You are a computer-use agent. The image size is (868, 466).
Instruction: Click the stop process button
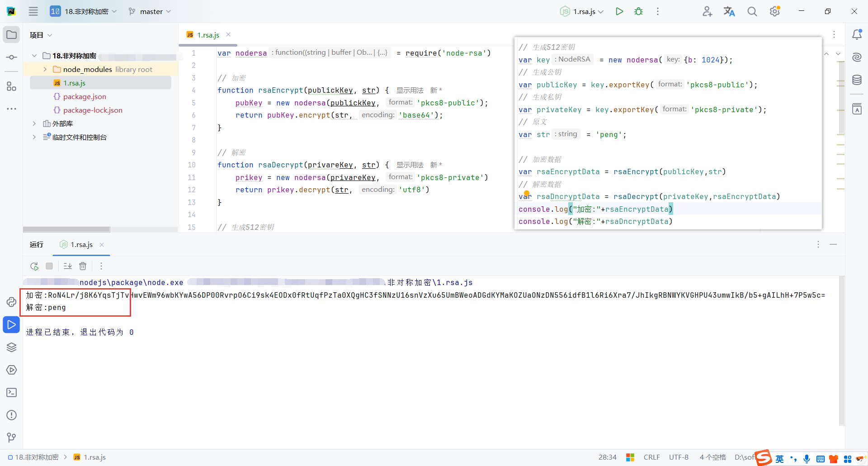49,266
